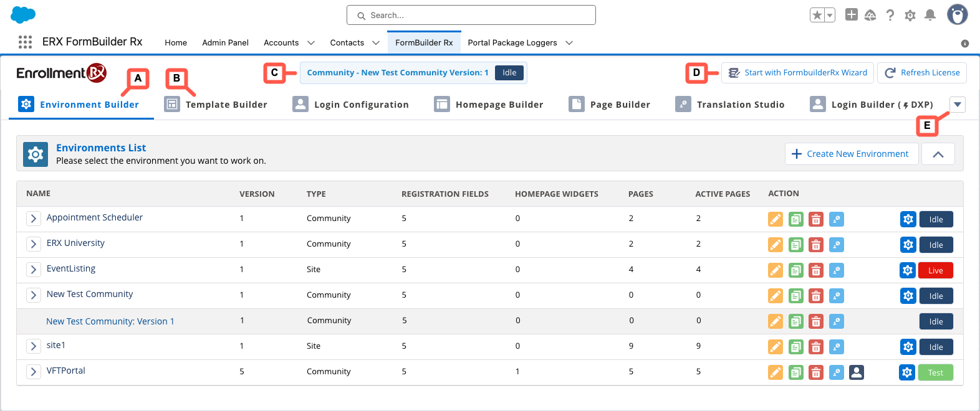Click the blue gear icon for New Test Community
980x411 pixels.
click(908, 296)
